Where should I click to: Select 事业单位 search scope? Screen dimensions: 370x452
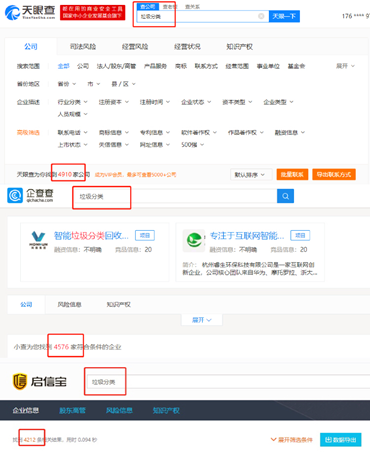(268, 66)
